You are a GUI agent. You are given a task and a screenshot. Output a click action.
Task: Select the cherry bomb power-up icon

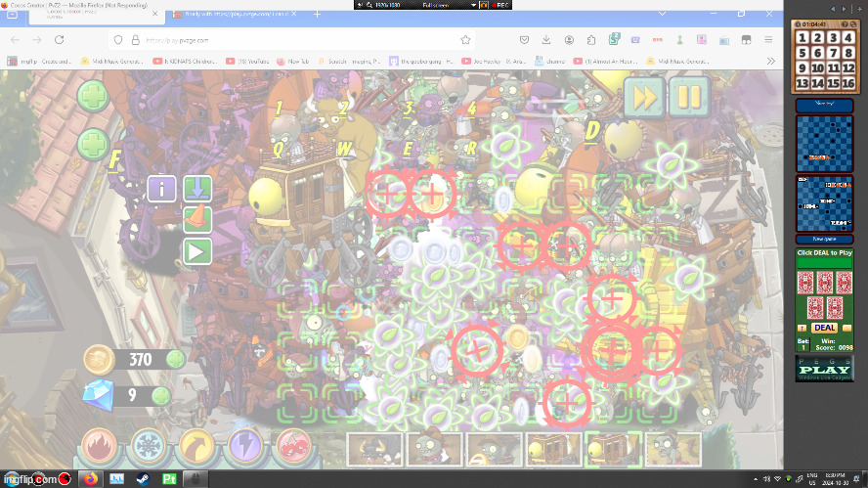pos(292,449)
